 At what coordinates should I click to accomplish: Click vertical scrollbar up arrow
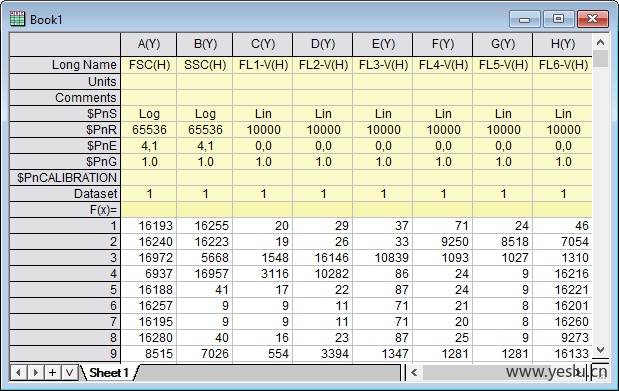point(600,42)
